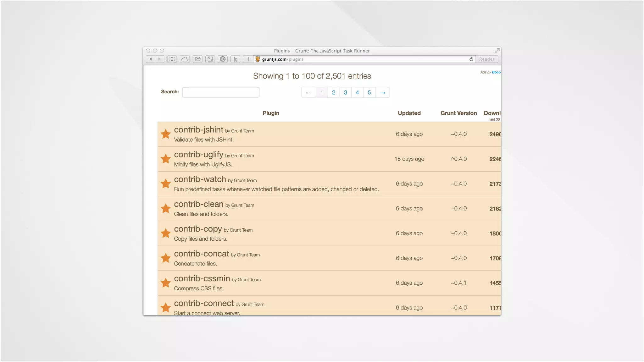This screenshot has width=644, height=362.
Task: Click the Share icon in toolbar
Action: tap(197, 59)
